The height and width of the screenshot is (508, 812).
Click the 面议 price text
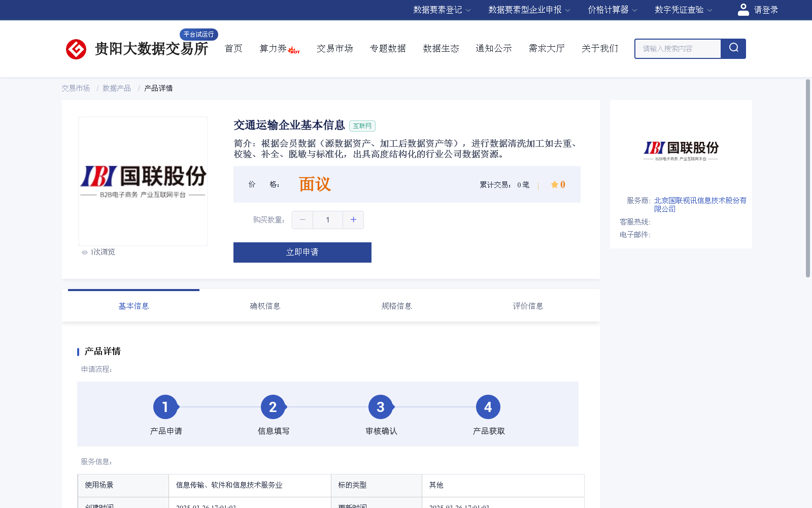315,184
